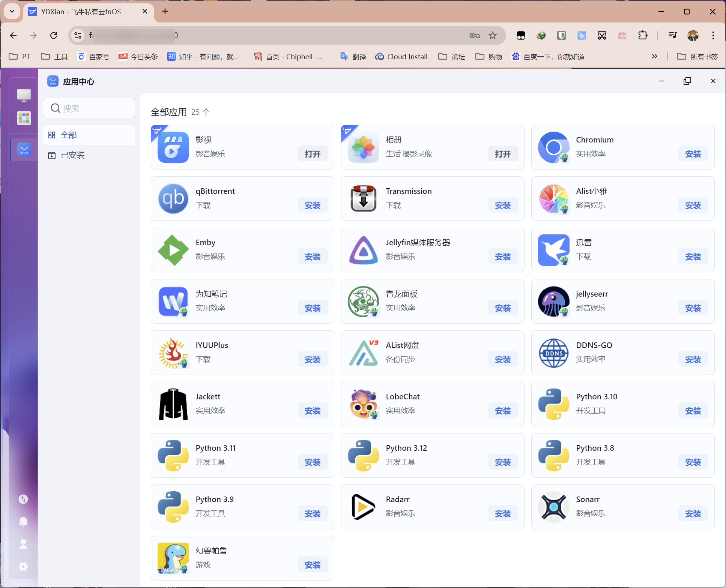Click the Jellyfin媒体服务器 icon
The image size is (726, 588).
[363, 250]
